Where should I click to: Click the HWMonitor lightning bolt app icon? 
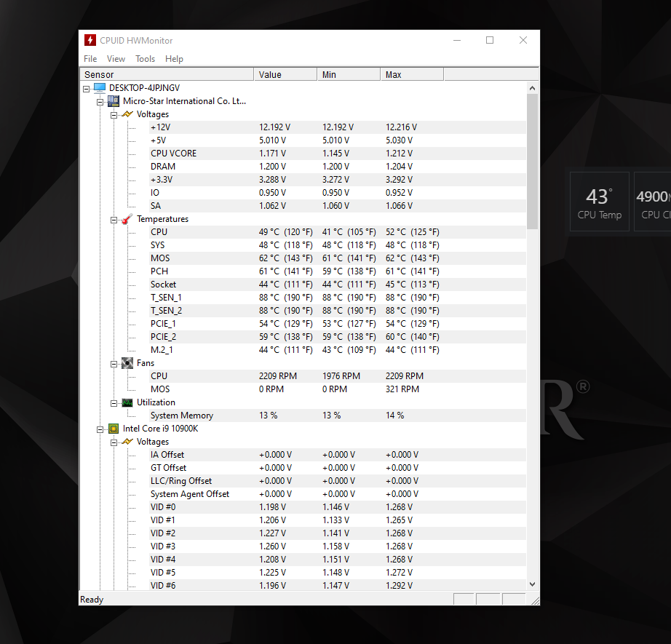click(x=90, y=40)
